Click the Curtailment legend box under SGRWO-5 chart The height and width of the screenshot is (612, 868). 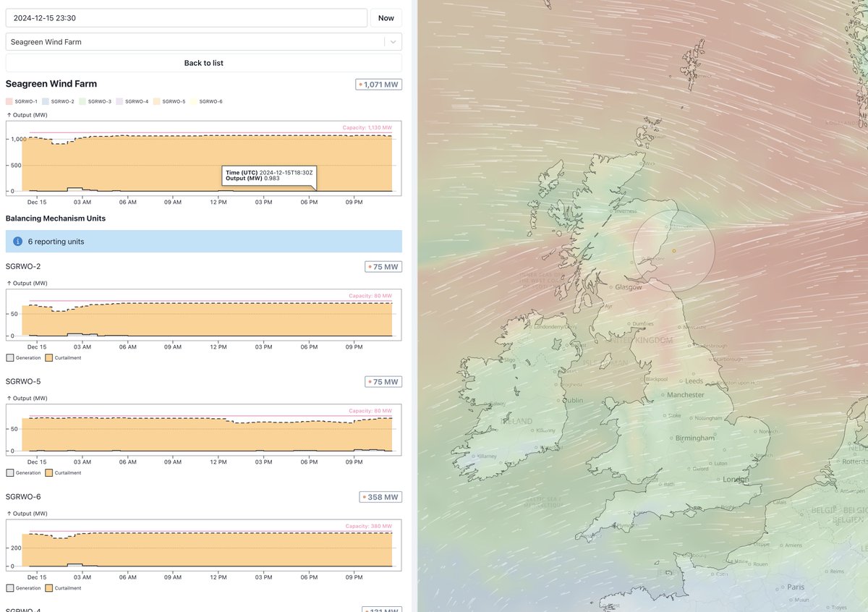(49, 472)
